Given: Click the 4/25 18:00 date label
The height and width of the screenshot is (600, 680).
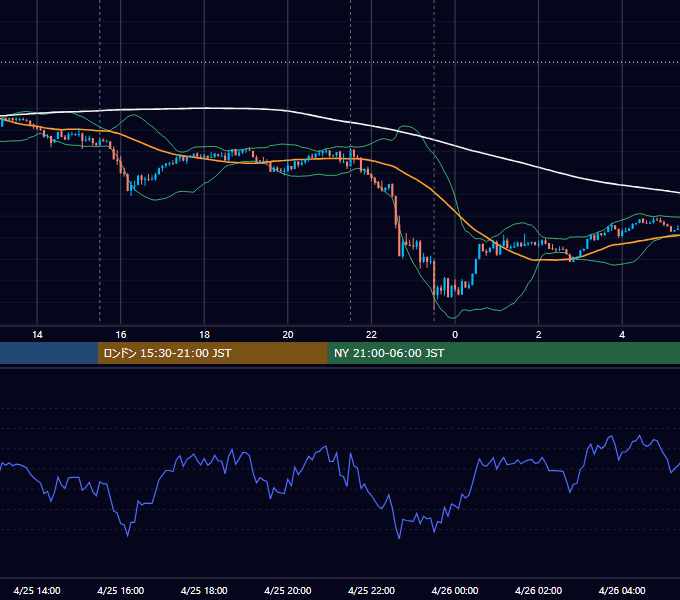Looking at the screenshot, I should [x=204, y=590].
